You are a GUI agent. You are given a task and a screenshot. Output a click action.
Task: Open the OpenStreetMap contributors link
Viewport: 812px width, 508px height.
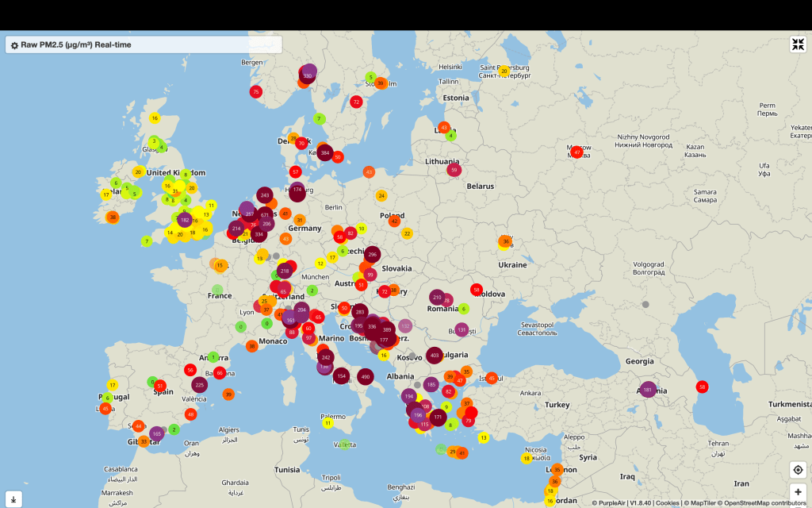[762, 502]
